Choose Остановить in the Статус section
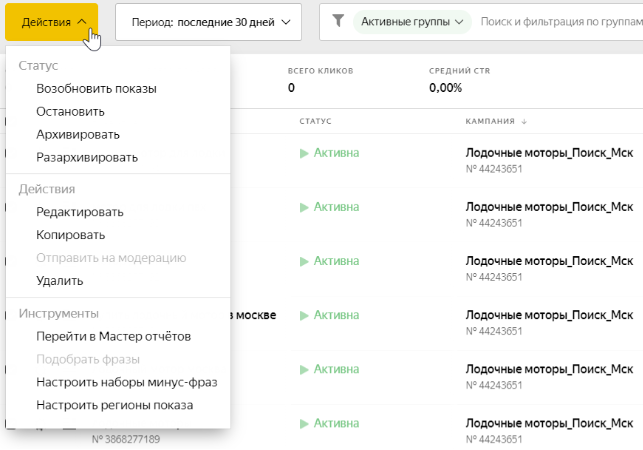643x450 pixels. pyautogui.click(x=70, y=111)
